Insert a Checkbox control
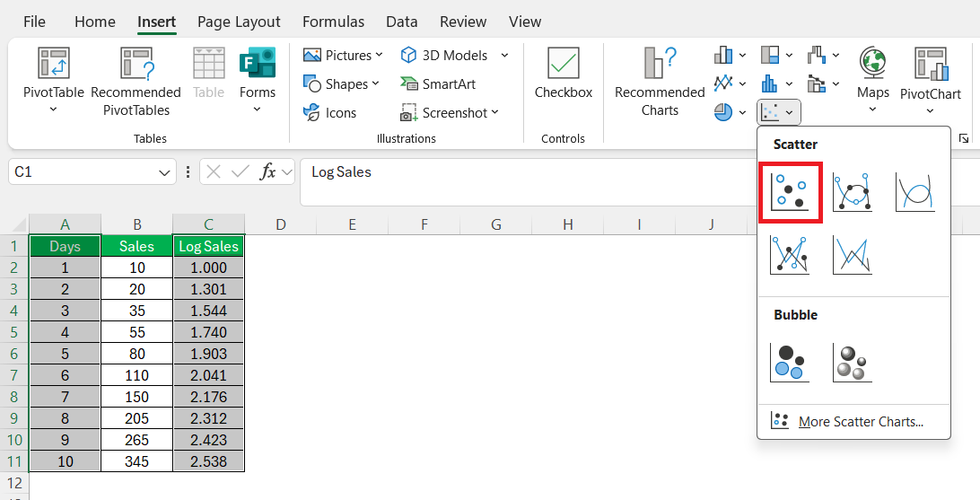Image resolution: width=980 pixels, height=500 pixels. [x=563, y=73]
